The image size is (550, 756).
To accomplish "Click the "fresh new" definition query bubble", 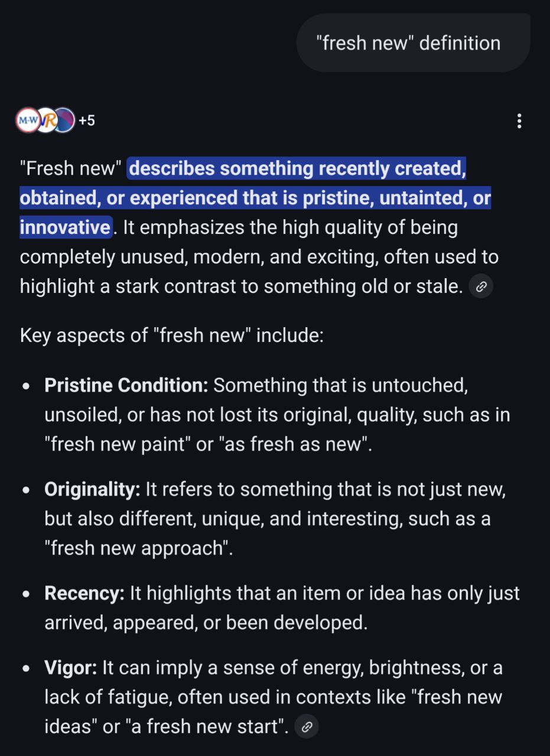I will (x=408, y=43).
